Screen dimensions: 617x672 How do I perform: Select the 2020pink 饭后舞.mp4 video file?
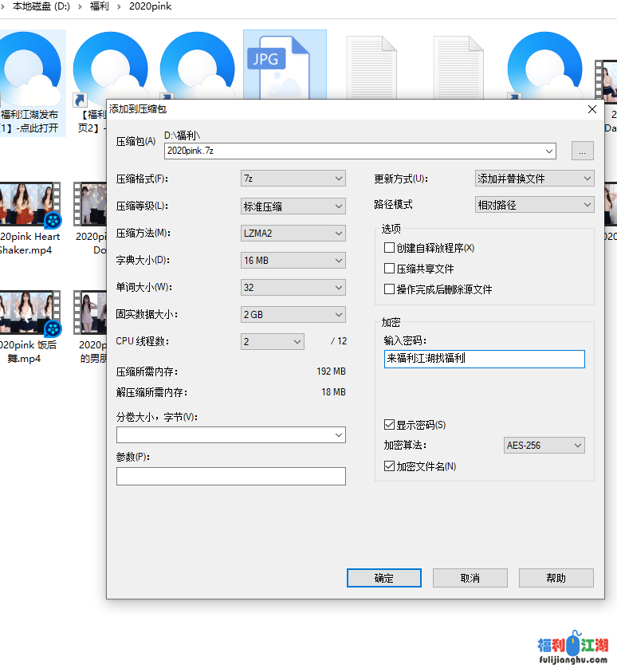[29, 314]
